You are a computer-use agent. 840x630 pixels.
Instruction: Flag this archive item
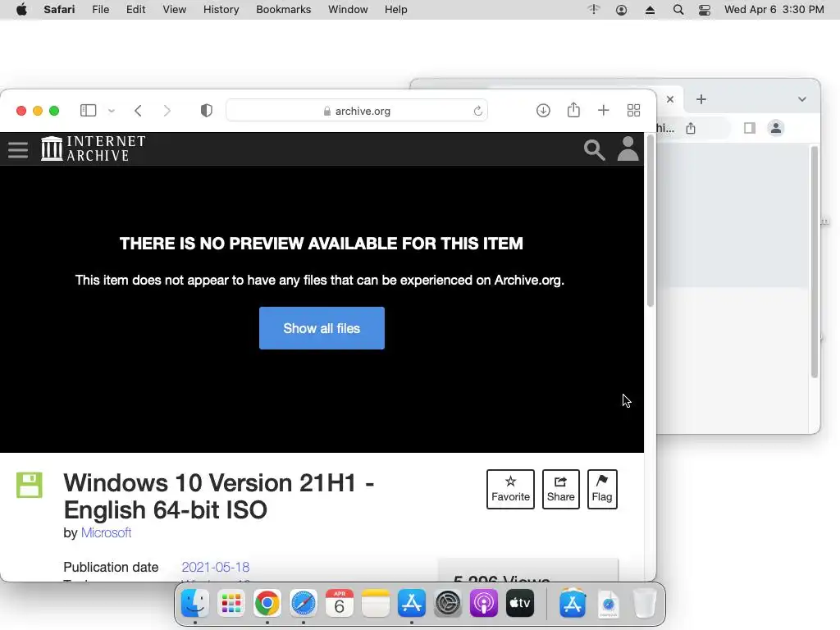pos(602,489)
